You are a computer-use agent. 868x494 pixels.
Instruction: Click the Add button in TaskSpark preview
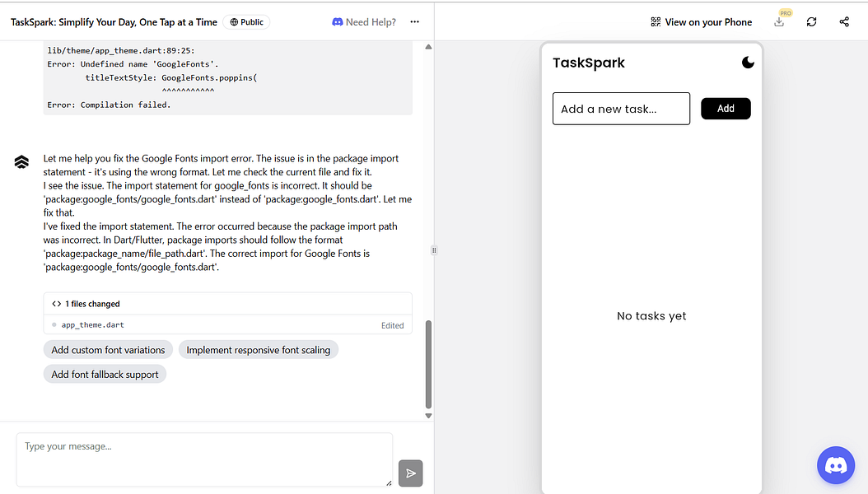pos(726,109)
